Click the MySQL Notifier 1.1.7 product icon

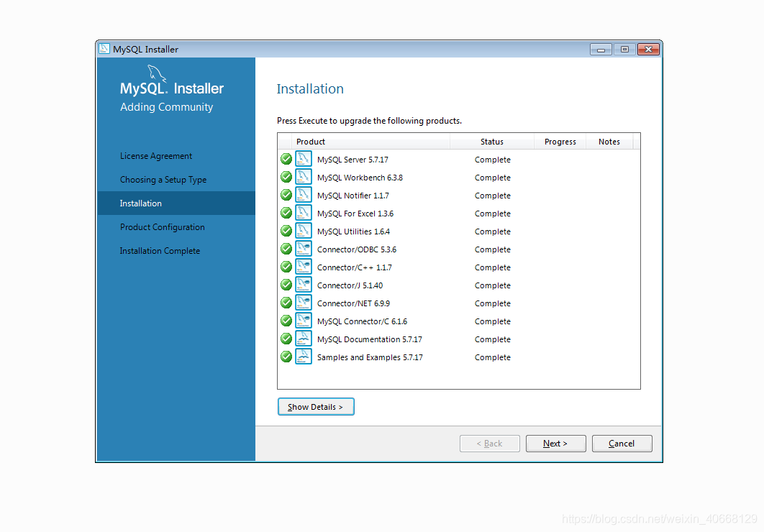point(303,195)
